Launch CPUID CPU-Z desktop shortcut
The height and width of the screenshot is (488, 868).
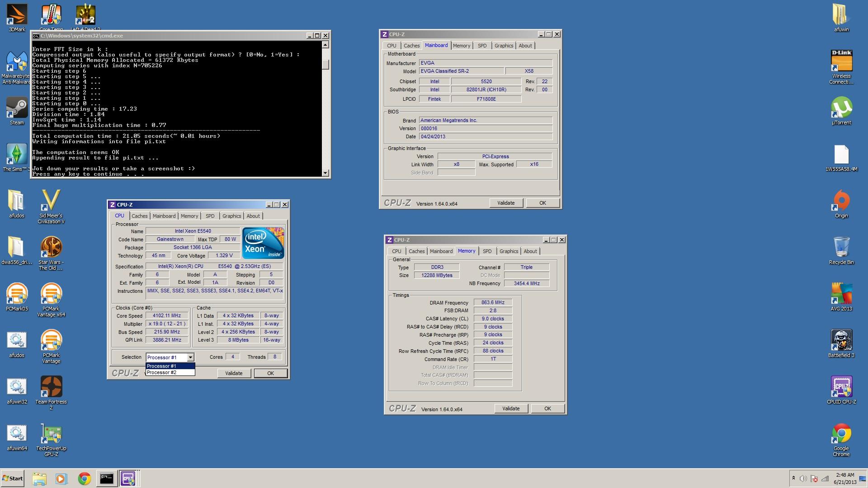841,390
